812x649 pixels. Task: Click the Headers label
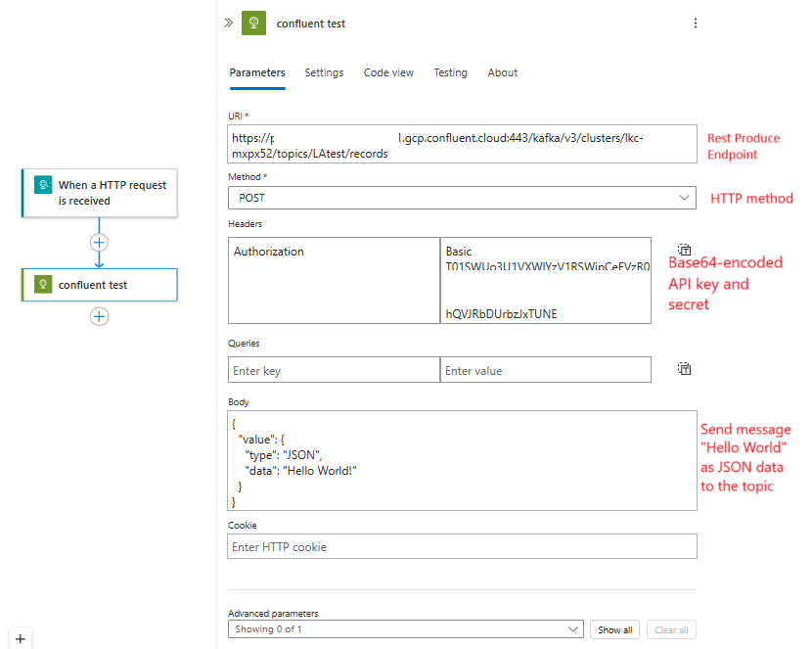coord(245,224)
